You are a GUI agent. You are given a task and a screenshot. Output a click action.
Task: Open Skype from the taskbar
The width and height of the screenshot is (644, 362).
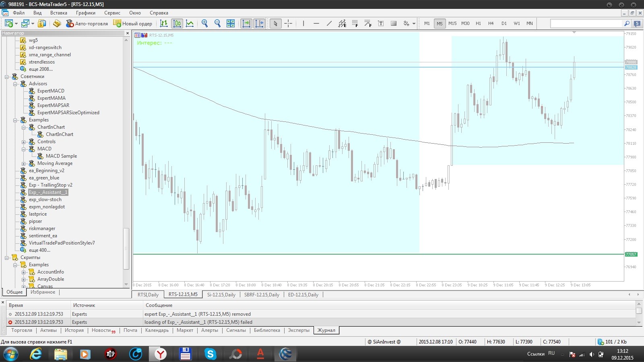click(210, 354)
